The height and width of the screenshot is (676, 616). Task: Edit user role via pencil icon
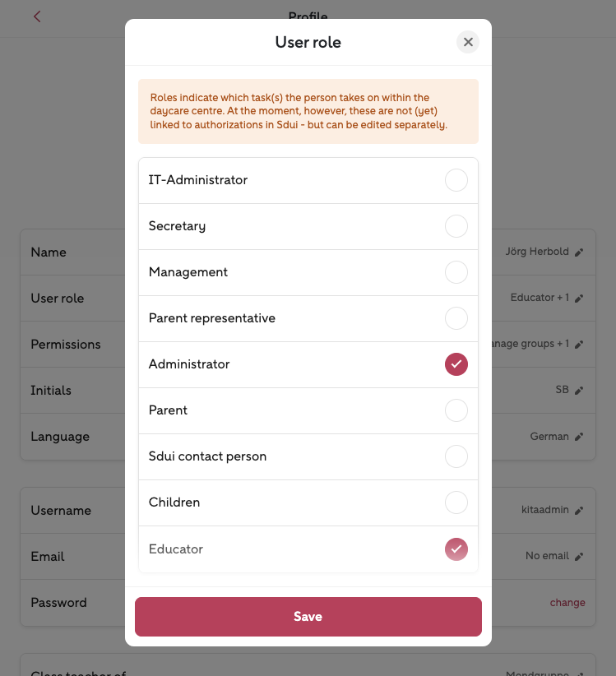(579, 299)
